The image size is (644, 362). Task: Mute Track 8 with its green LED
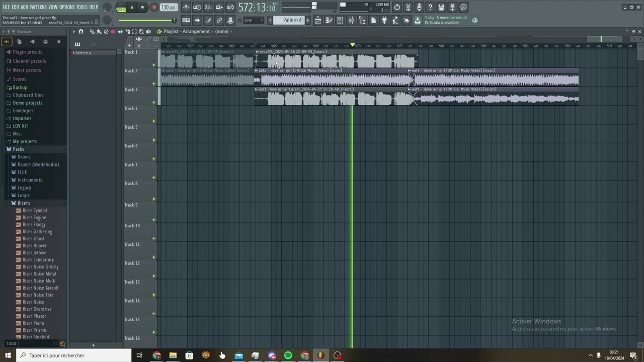click(x=154, y=199)
